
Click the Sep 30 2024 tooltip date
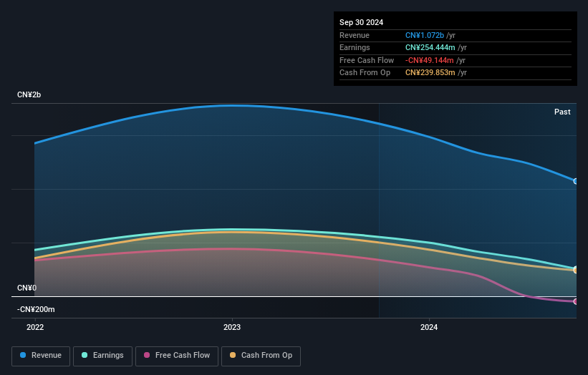[362, 22]
